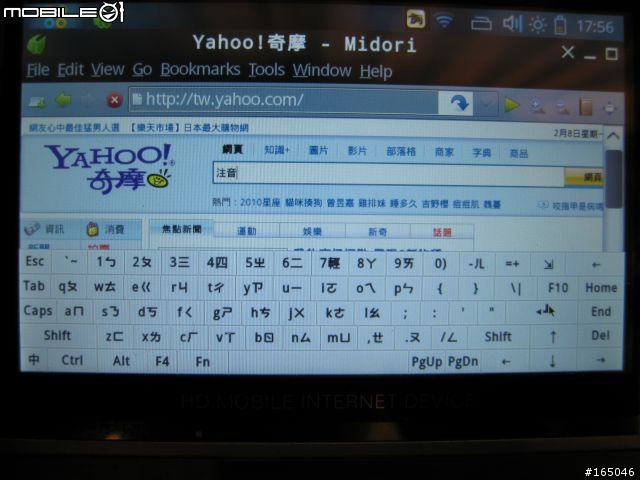The image size is (640, 480).
Task: Toggle the left Shift key
Action: [x=58, y=336]
